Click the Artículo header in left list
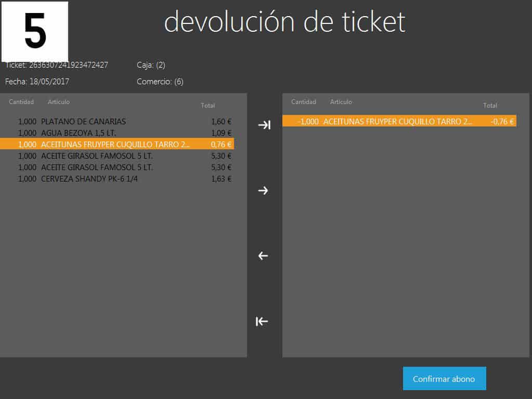Screen dimensions: 532x399 tap(59, 102)
